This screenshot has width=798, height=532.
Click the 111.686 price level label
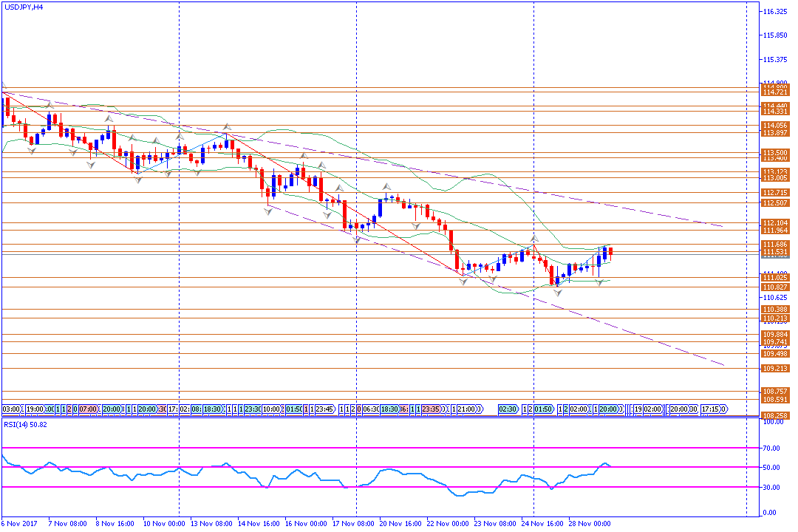(x=775, y=245)
